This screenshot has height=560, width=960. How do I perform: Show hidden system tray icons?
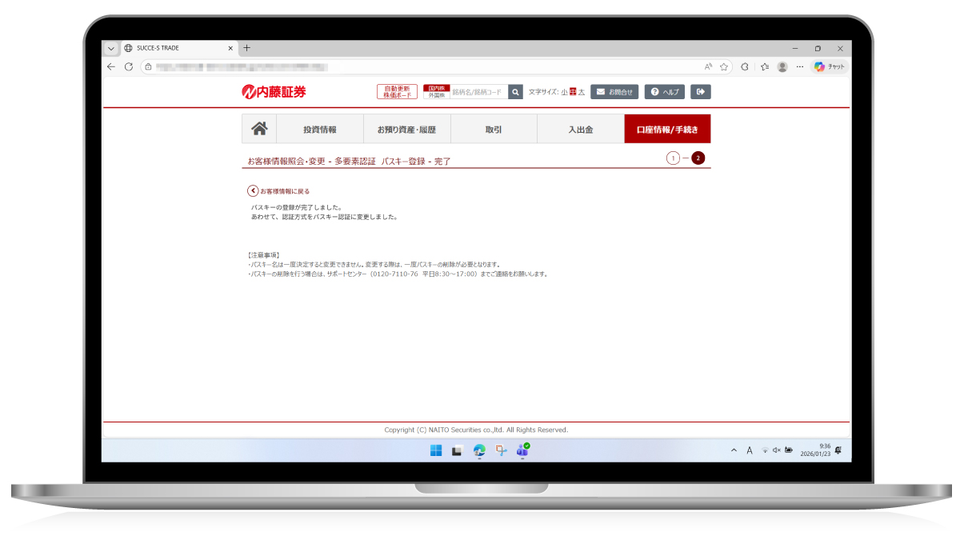(x=734, y=450)
